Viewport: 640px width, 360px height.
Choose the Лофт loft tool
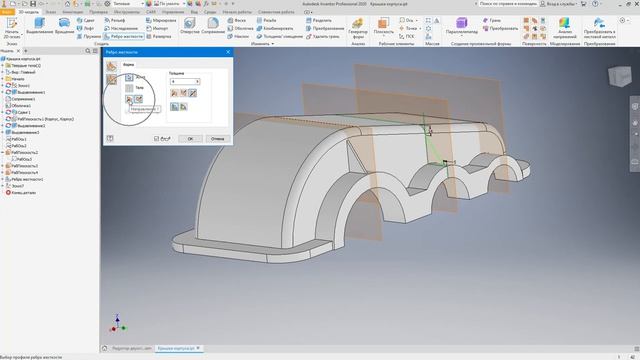[x=86, y=28]
